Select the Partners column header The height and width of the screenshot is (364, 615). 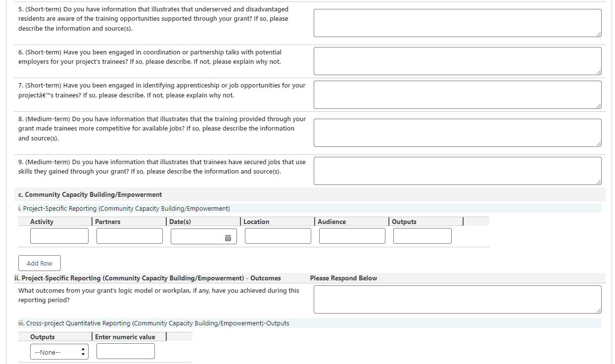[x=107, y=222]
